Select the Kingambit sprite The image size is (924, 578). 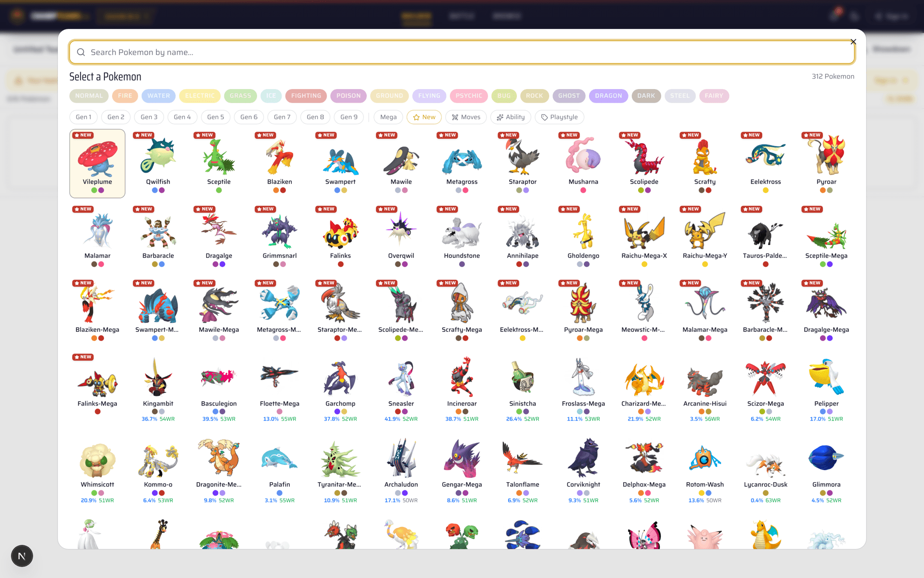(158, 378)
